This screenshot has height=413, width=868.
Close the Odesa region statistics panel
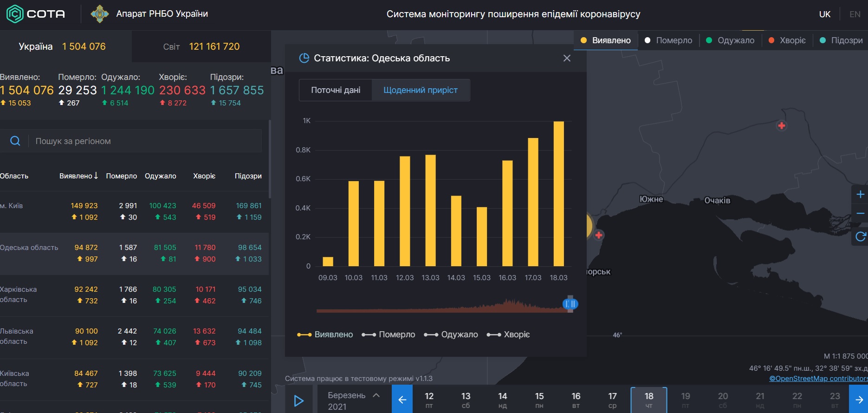[x=567, y=58]
